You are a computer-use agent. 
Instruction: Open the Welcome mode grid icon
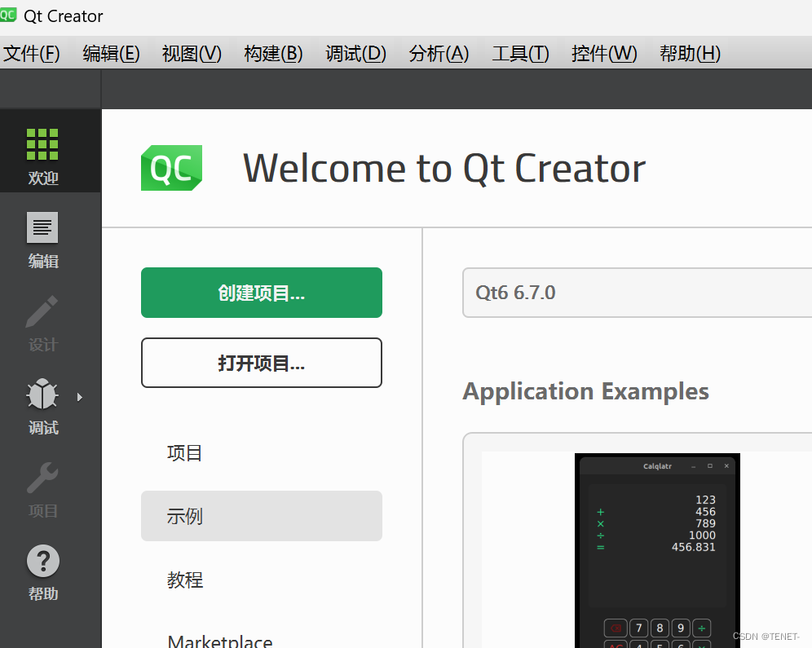42,144
